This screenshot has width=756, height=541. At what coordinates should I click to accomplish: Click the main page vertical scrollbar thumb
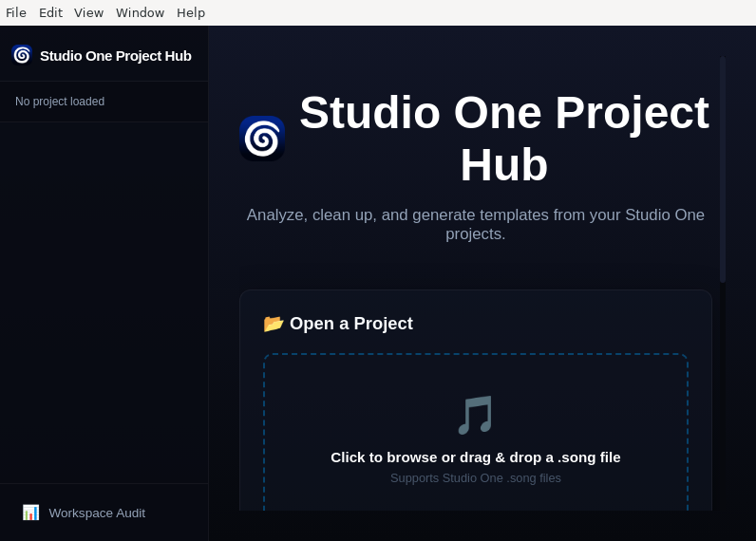[722, 169]
